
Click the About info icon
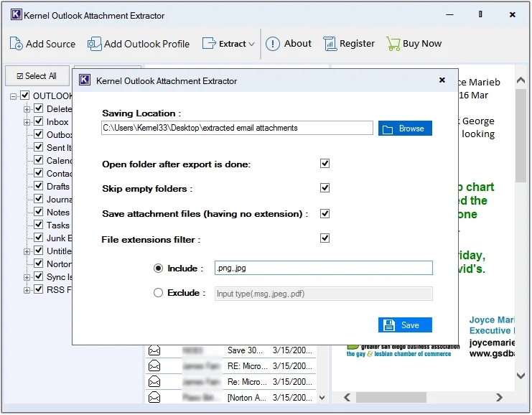(x=272, y=44)
